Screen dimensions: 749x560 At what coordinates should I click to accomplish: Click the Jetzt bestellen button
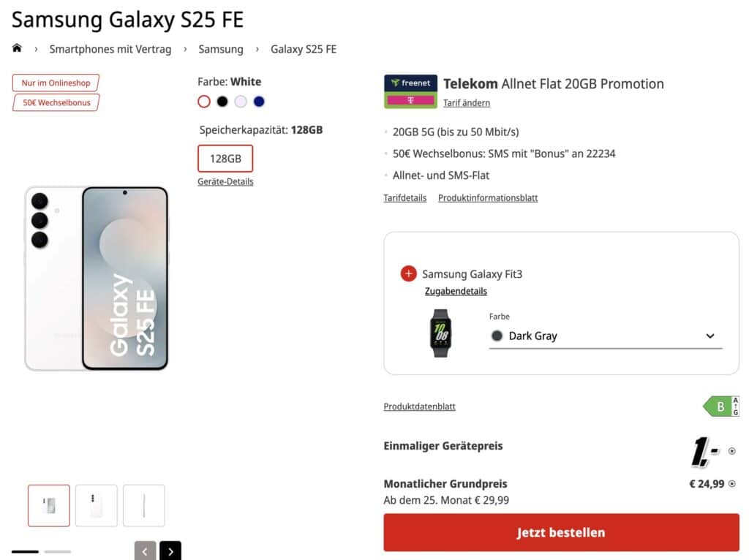(x=561, y=532)
